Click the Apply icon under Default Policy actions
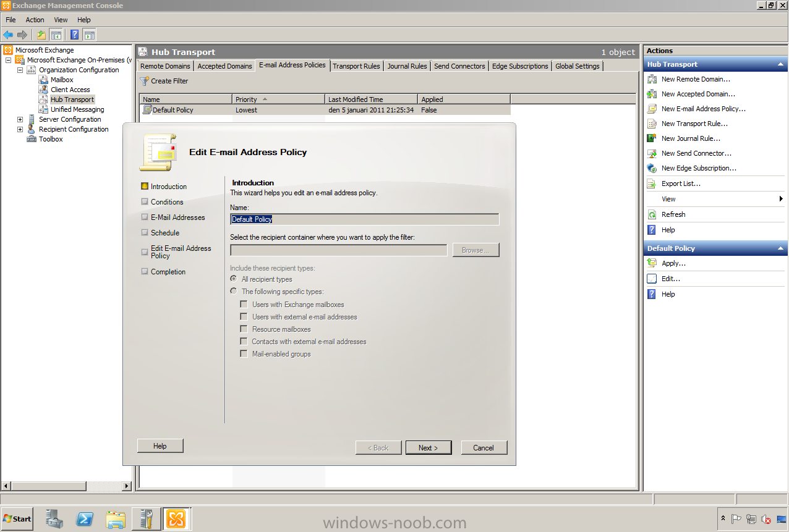789x532 pixels. coord(652,263)
